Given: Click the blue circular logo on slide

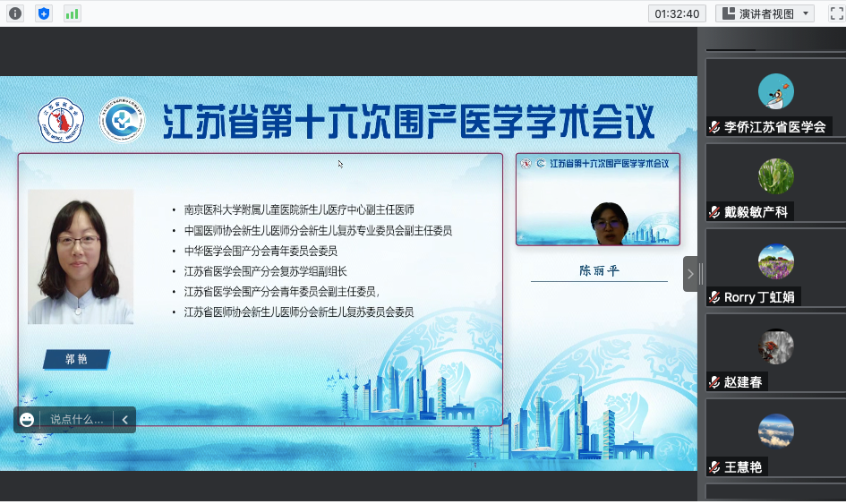Looking at the screenshot, I should pyautogui.click(x=122, y=120).
